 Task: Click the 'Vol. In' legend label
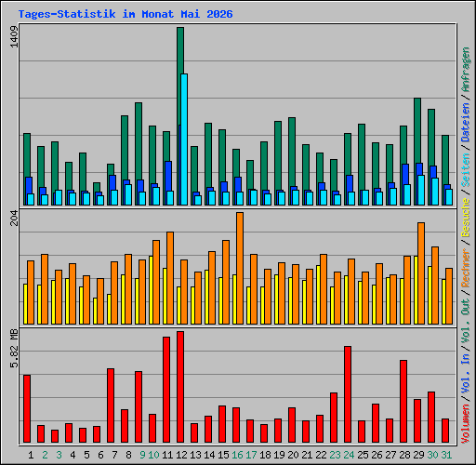[466, 374]
